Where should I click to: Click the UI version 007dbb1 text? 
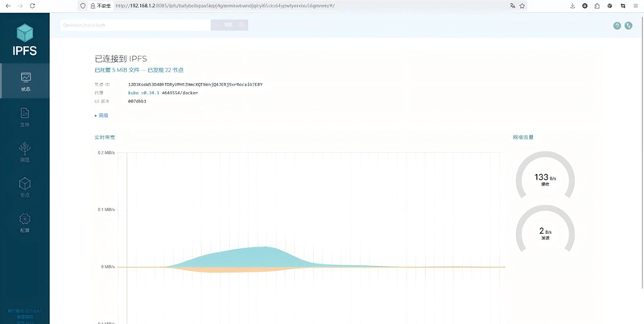pyautogui.click(x=137, y=101)
